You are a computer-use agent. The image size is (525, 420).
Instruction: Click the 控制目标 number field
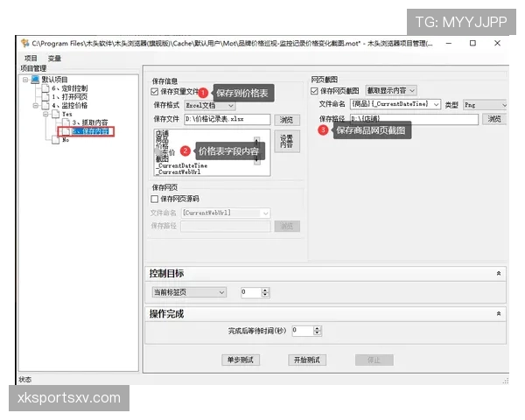pyautogui.click(x=251, y=292)
